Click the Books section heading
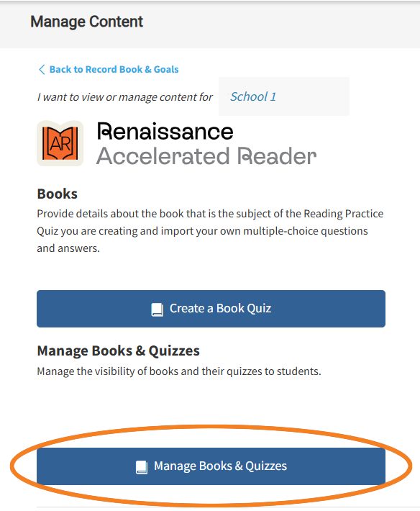Viewport: 420px width, 511px height. pos(58,194)
